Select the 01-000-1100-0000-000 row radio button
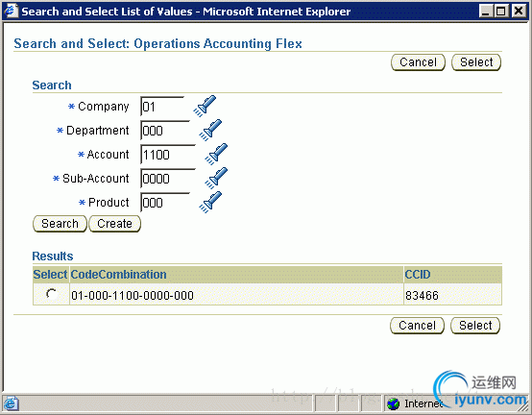This screenshot has width=532, height=415. pyautogui.click(x=51, y=294)
